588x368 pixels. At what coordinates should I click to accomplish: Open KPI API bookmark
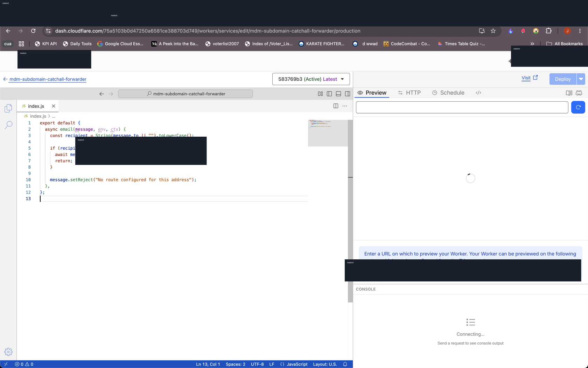[45, 44]
